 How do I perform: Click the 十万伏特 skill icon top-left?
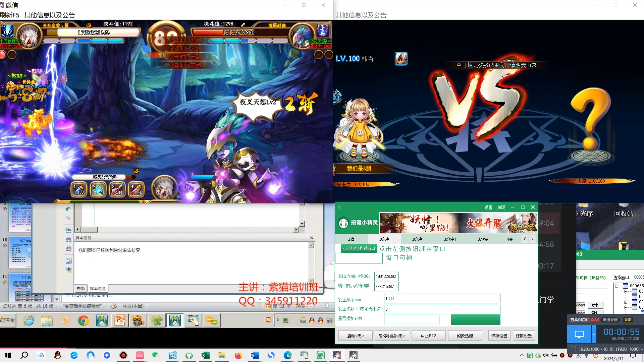(7, 31)
